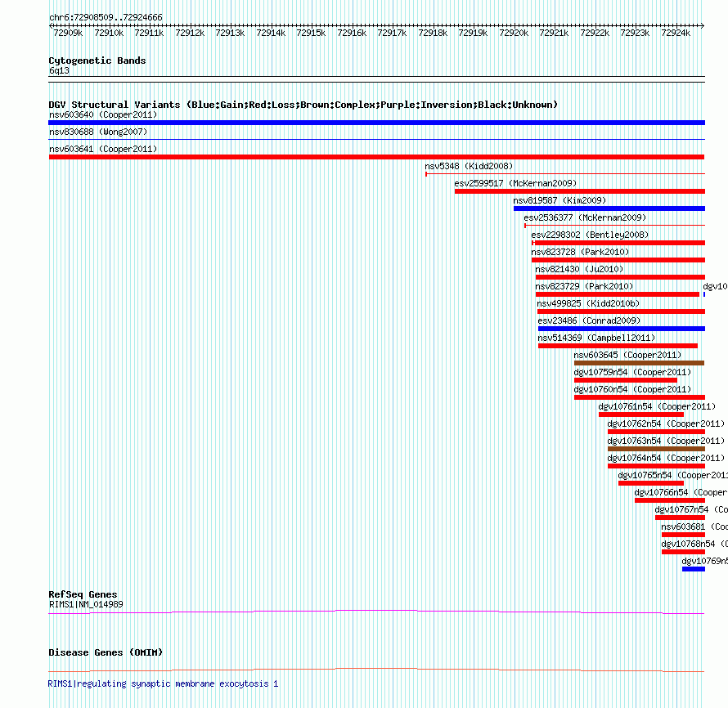Select the nsv514369 (Campbell2011) variant label

pos(596,338)
